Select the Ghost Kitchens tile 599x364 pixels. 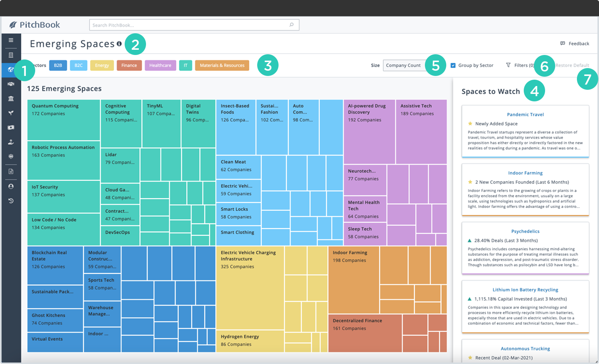[55, 320]
